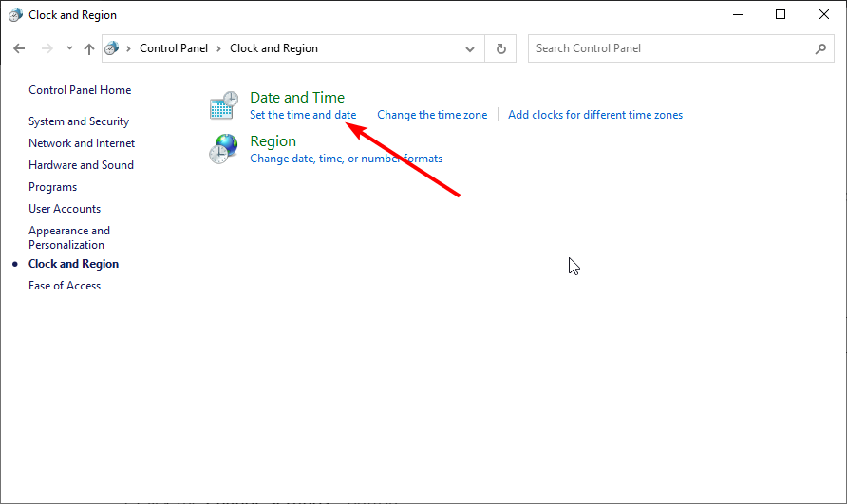Image resolution: width=847 pixels, height=504 pixels.
Task: Minimize the Clock and Region window
Action: pyautogui.click(x=738, y=14)
